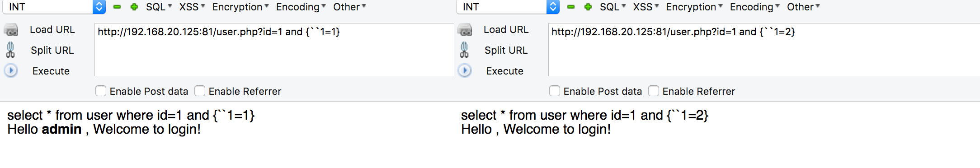The image size is (980, 168).
Task: Enable Referrer checkbox in left HackBar
Action: click(200, 91)
